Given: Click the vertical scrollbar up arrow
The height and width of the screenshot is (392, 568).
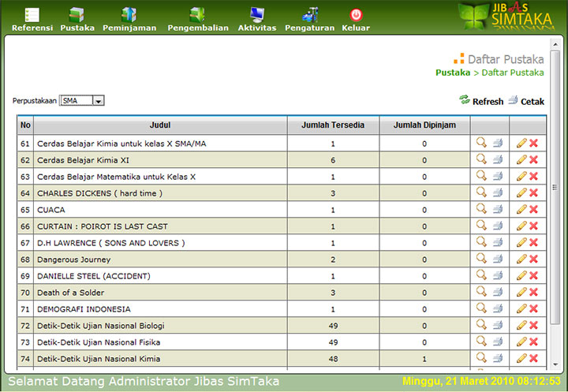Looking at the screenshot, I should (555, 44).
